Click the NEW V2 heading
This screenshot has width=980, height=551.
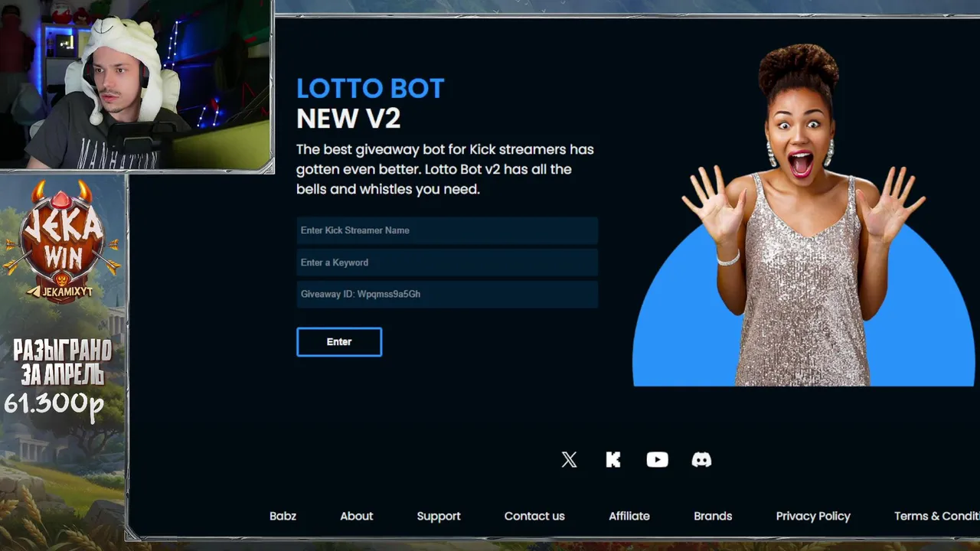[x=348, y=119]
